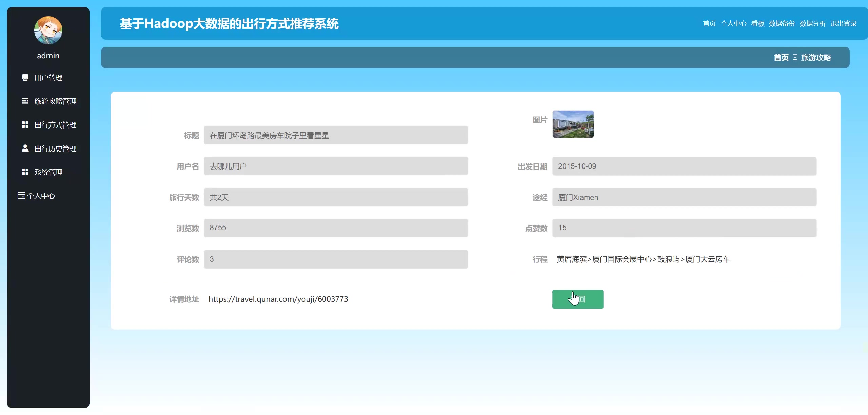Click the 出行方式管理 grid icon
This screenshot has width=868, height=415.
(x=25, y=125)
